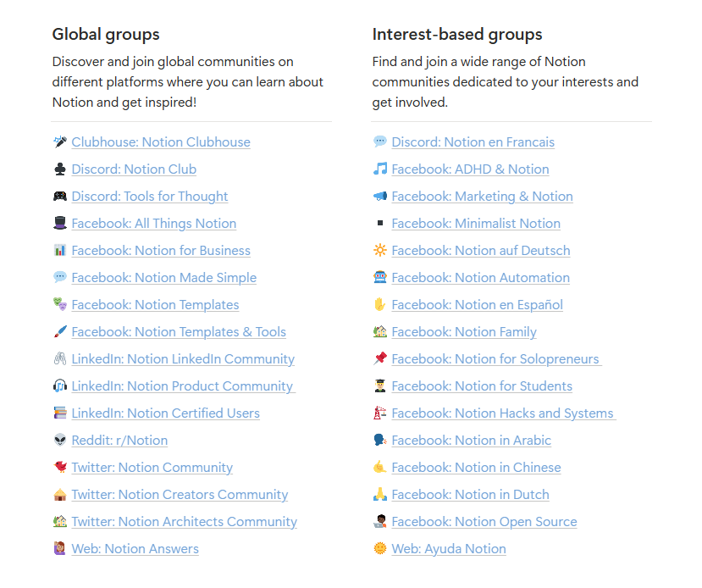Open Facebook: Minimalist Notion group

476,224
